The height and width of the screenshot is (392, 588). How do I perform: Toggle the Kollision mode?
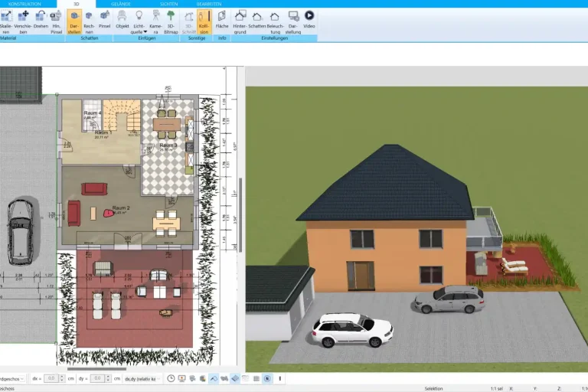(x=204, y=22)
